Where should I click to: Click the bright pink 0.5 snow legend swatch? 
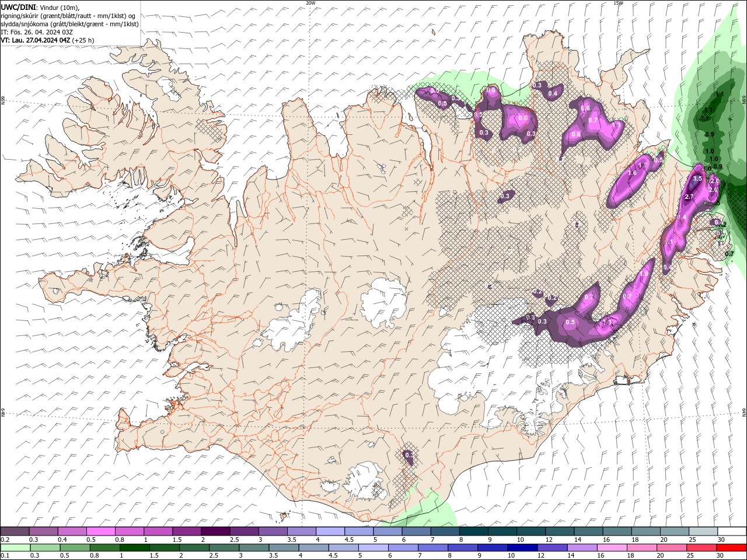(x=101, y=531)
